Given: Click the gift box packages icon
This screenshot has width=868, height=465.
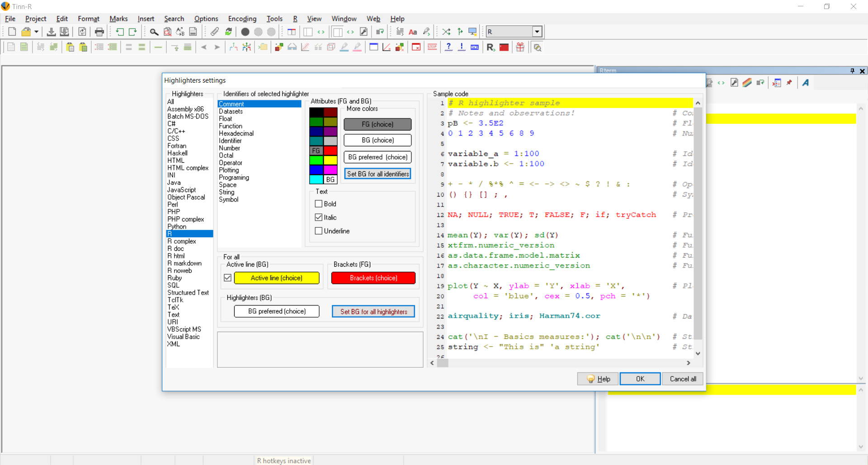Looking at the screenshot, I should (520, 47).
